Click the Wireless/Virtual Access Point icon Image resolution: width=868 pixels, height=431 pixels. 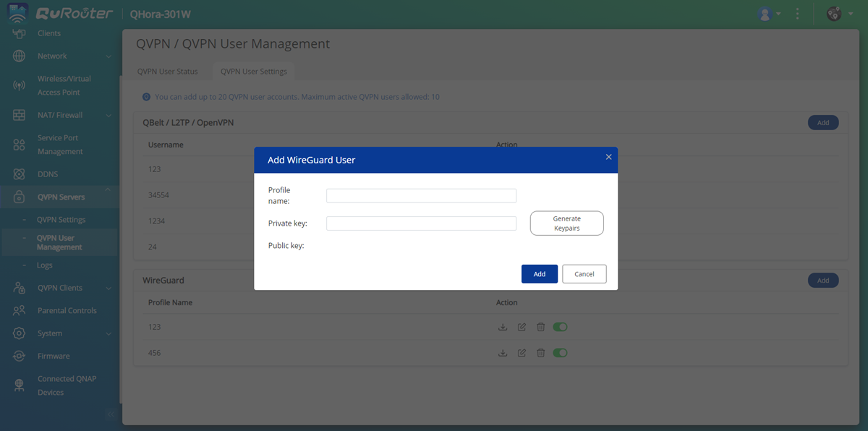(20, 86)
